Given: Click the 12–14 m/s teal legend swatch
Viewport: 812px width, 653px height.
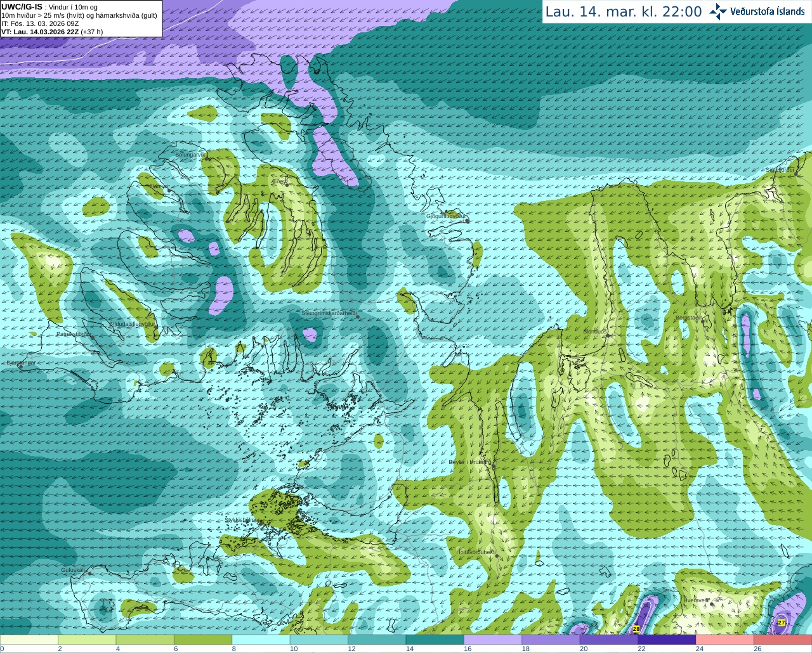Looking at the screenshot, I should [x=377, y=640].
